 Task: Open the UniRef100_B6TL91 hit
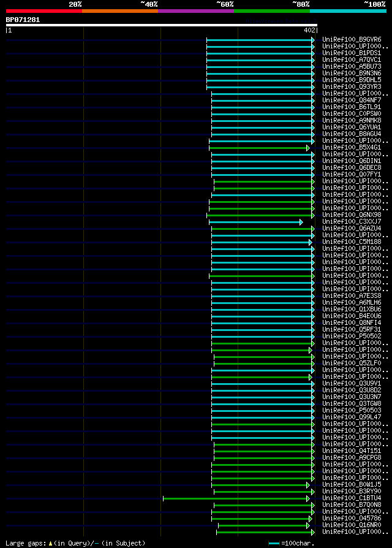tap(352, 107)
